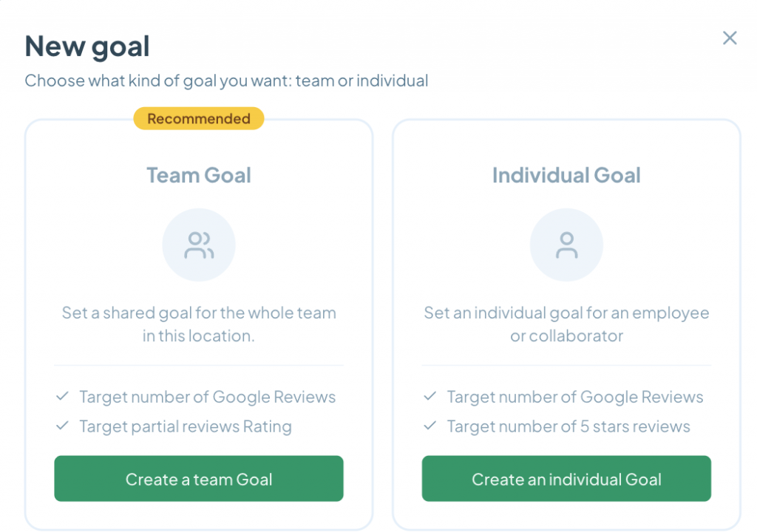The image size is (757, 532).
Task: Select the Team Goal heading
Action: 199,175
